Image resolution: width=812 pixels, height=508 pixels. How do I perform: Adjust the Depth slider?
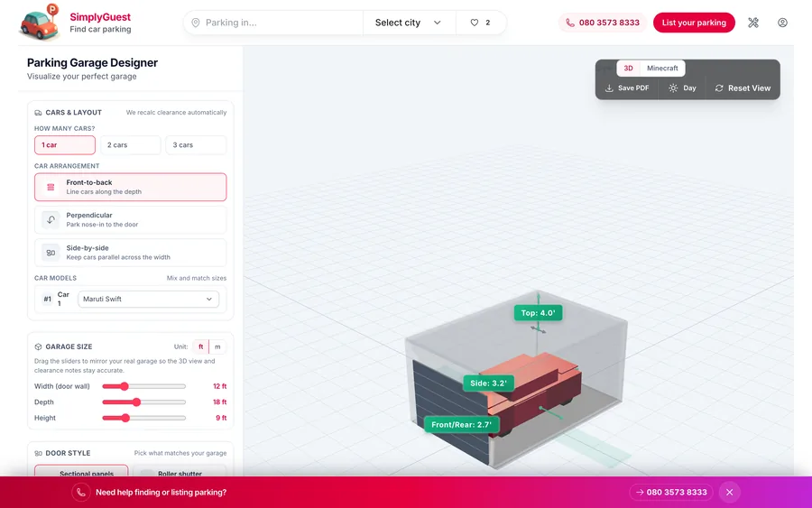pos(144,402)
